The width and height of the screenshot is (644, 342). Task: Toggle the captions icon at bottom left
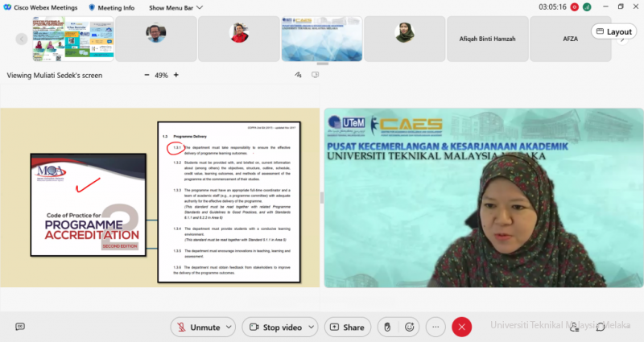tap(20, 327)
